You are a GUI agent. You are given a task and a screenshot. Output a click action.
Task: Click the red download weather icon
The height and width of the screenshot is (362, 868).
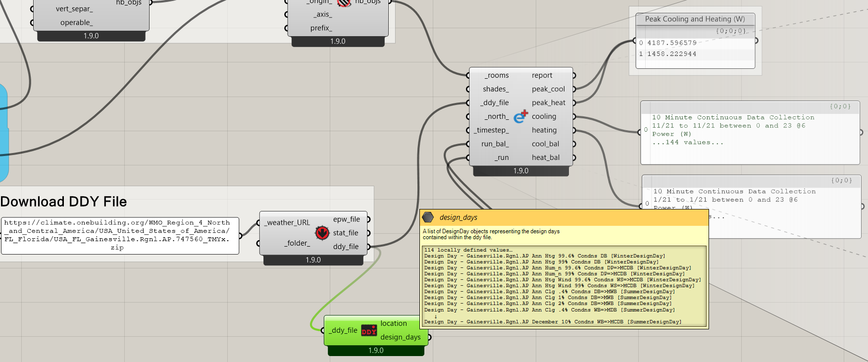click(x=322, y=233)
